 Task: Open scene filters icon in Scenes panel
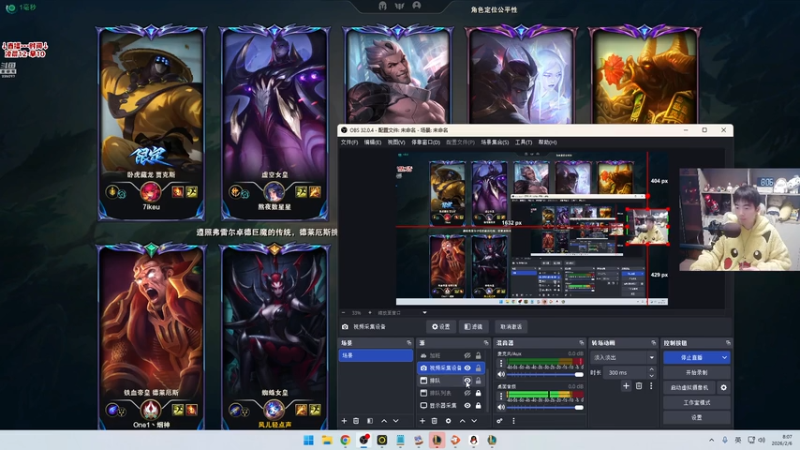pos(370,421)
